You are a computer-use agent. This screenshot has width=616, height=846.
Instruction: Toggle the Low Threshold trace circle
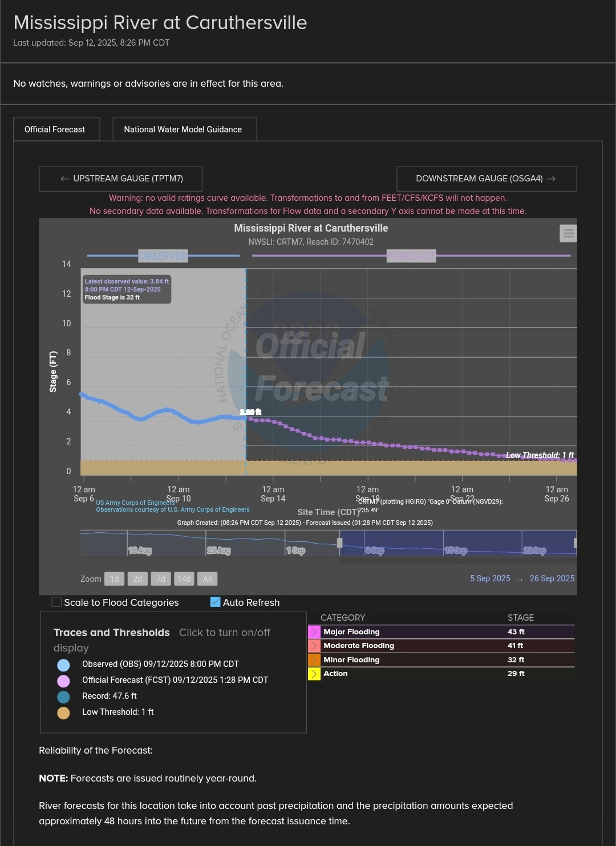point(63,713)
